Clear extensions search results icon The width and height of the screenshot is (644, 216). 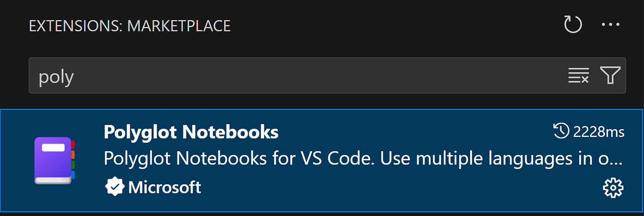(x=578, y=75)
